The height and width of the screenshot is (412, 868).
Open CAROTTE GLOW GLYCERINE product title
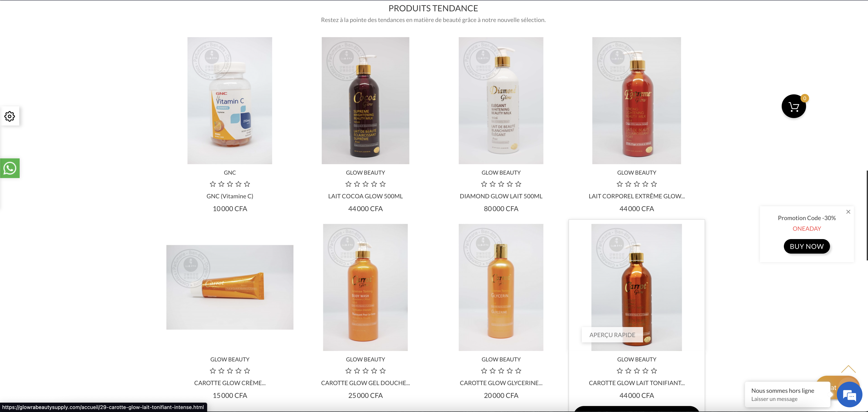501,383
